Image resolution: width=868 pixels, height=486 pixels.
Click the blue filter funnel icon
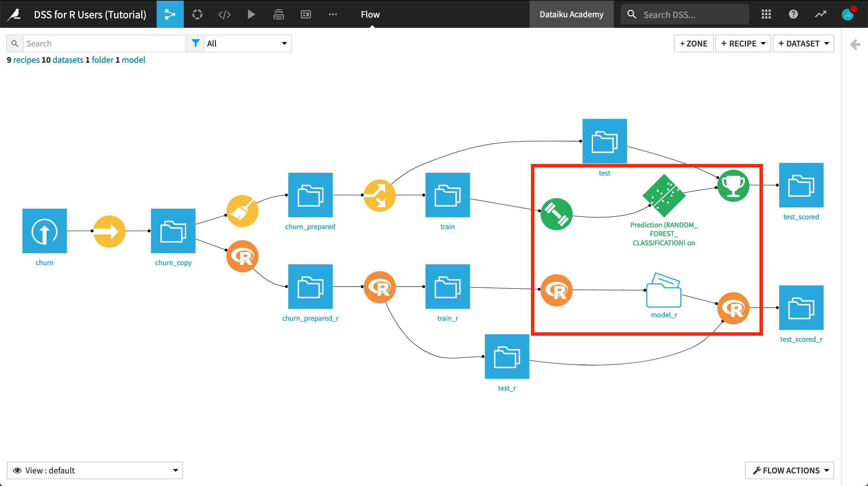click(x=196, y=43)
